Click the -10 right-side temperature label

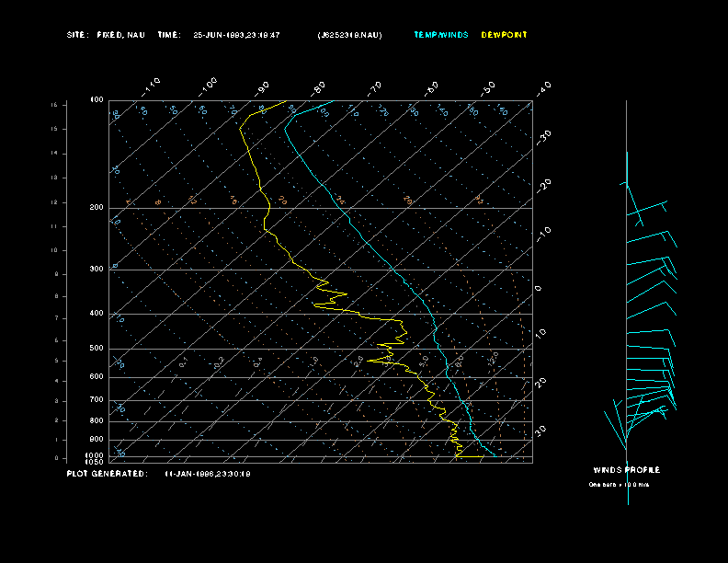point(544,235)
